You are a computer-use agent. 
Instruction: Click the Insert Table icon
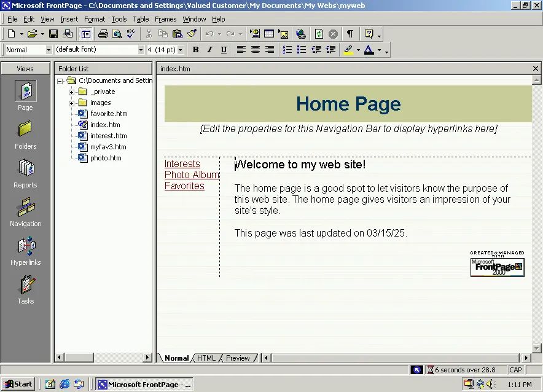(269, 34)
